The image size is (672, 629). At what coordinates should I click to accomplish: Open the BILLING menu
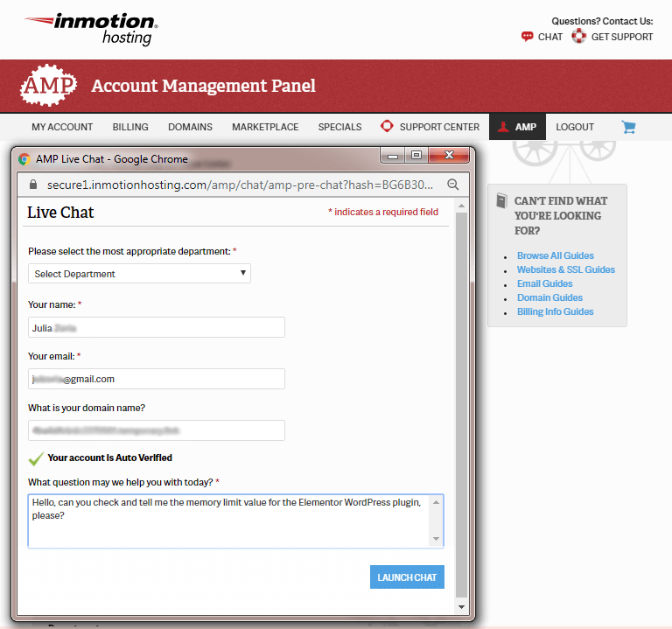click(130, 127)
